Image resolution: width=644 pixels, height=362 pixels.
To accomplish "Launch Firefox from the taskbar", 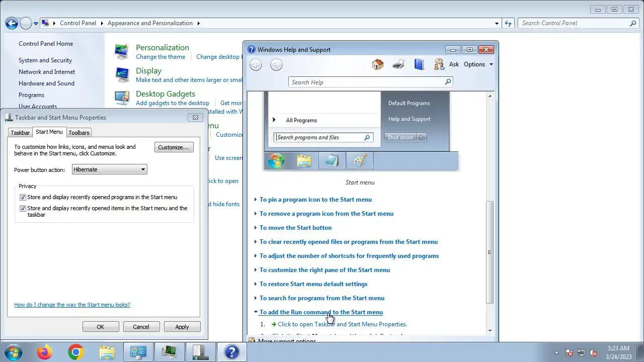I will [45, 352].
